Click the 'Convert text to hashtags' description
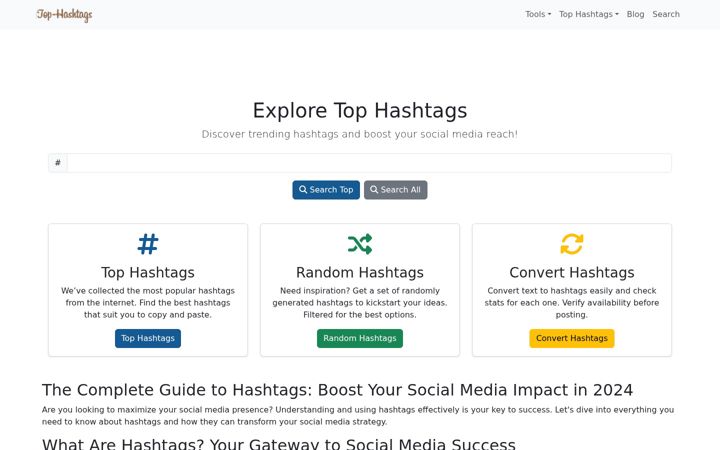This screenshot has width=720, height=450. tap(572, 303)
